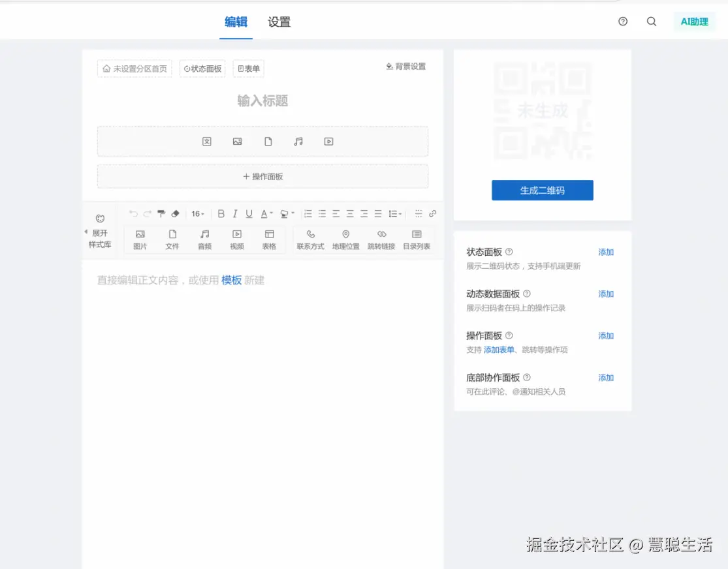Add the 动态数据面板
The width and height of the screenshot is (728, 569).
[x=606, y=294]
